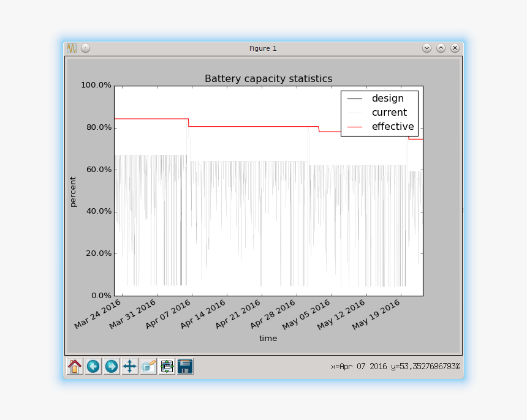Click the 'Figure 1' window title text

point(263,48)
